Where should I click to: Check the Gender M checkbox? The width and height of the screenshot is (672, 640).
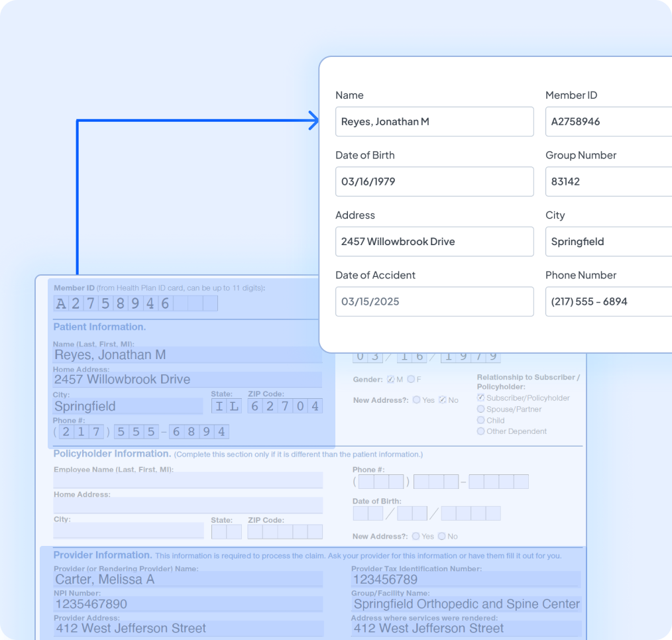pos(390,379)
